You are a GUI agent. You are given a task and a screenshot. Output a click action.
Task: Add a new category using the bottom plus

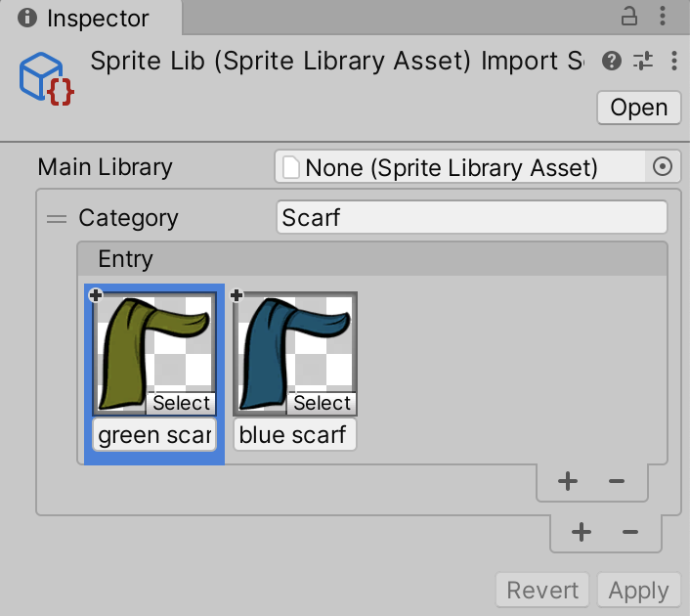582,532
